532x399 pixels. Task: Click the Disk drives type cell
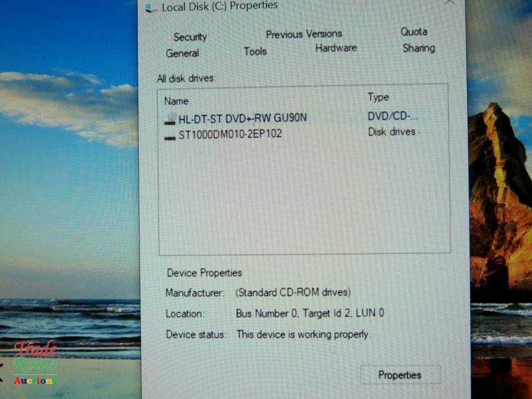pyautogui.click(x=391, y=132)
